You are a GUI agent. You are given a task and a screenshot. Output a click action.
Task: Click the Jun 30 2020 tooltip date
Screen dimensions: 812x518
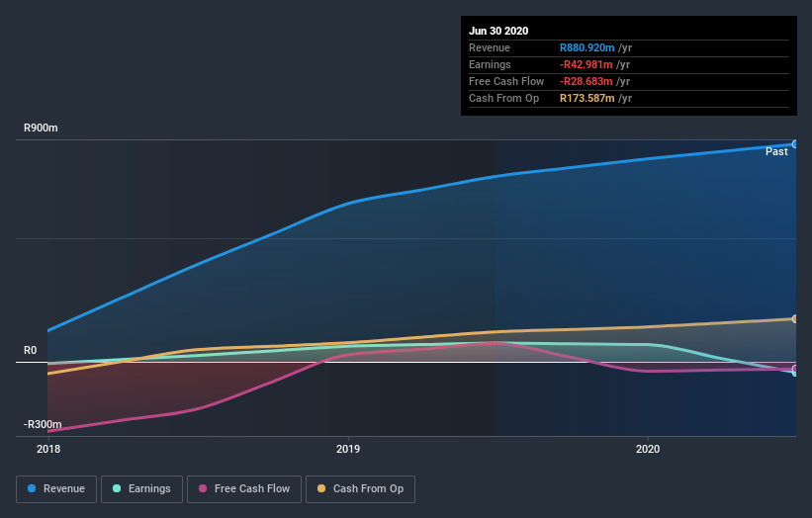498,31
